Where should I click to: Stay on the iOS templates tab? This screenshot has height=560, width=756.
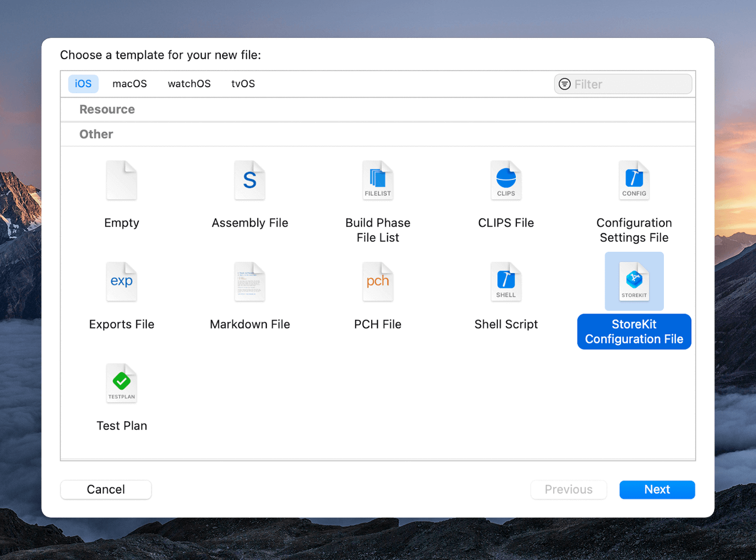click(83, 83)
